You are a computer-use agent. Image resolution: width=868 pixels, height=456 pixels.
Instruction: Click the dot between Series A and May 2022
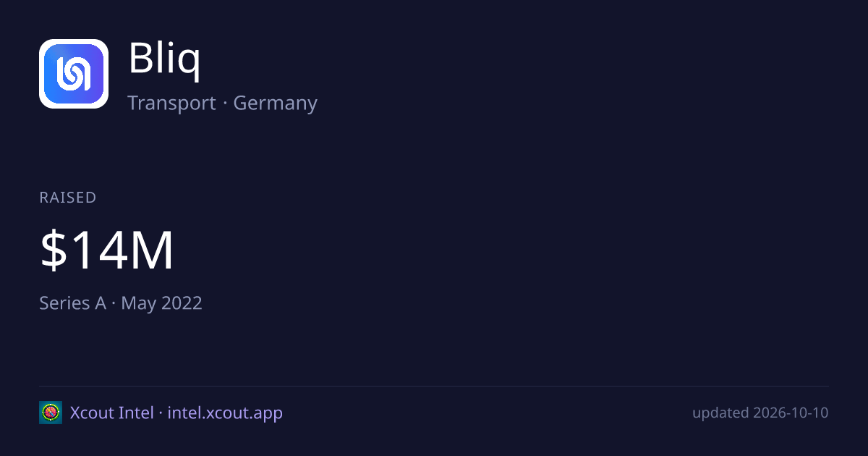(x=114, y=303)
